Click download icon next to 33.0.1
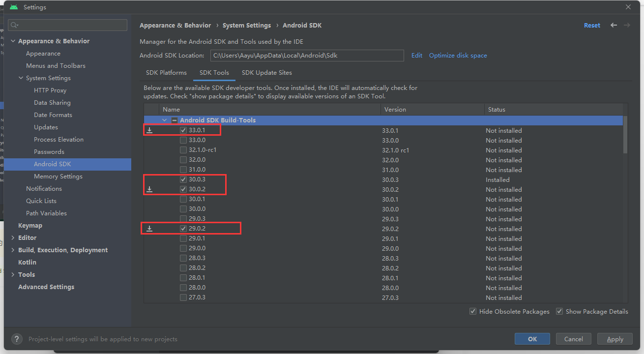Viewport: 644px width, 354px height. coord(150,131)
